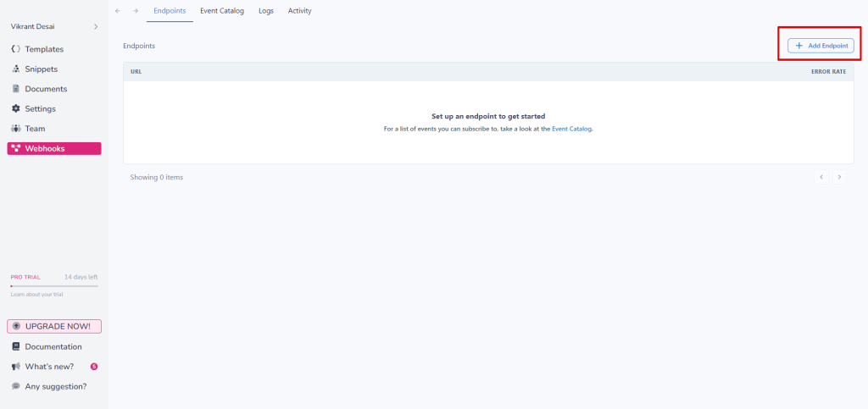Navigate back with the left arrow
Viewport: 868px width, 409px height.
click(118, 11)
